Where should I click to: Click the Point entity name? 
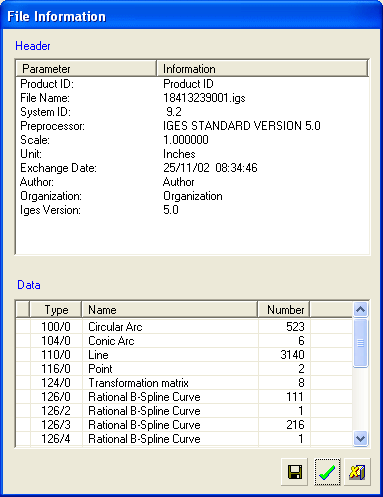click(100, 369)
